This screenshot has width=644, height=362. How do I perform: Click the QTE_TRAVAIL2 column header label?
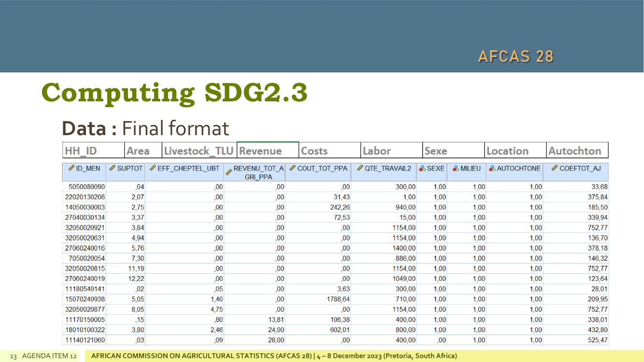coord(389,168)
